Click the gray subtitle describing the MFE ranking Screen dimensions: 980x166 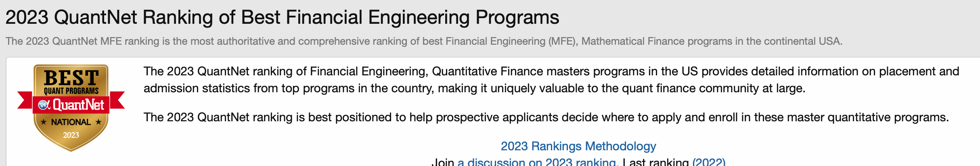(x=424, y=41)
